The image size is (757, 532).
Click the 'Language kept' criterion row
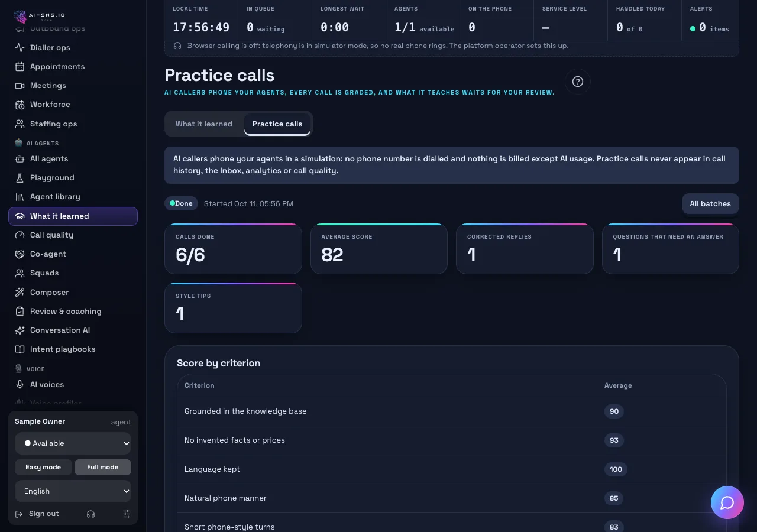coord(452,469)
